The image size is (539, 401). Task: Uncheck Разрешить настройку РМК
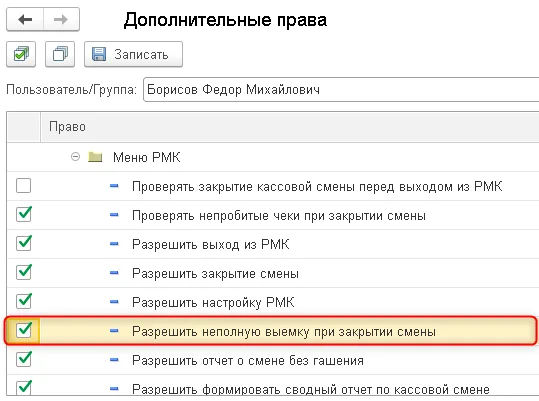coord(23,301)
